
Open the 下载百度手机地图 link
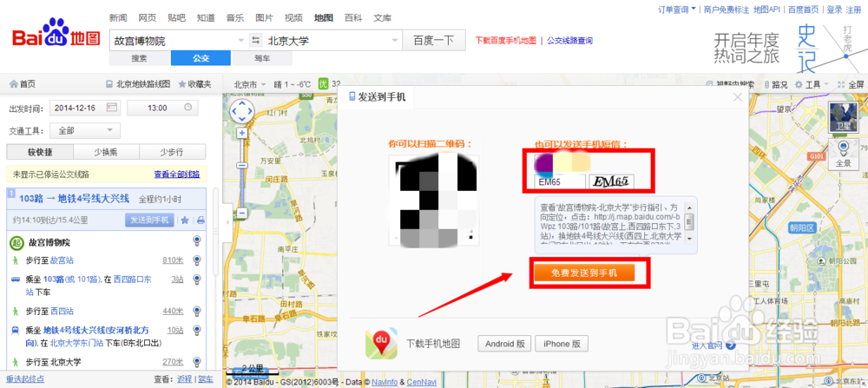[506, 41]
